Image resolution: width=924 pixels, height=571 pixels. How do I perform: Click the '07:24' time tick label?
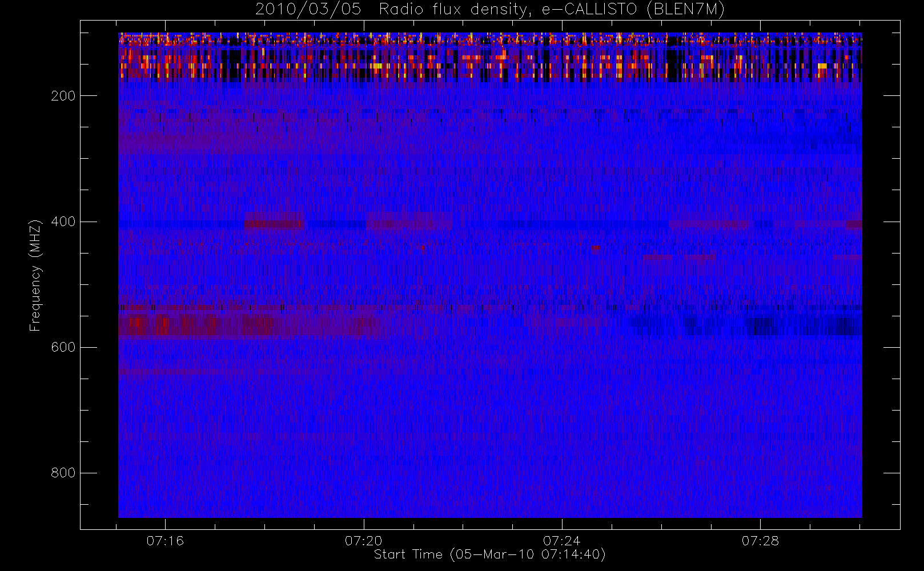[x=562, y=541]
